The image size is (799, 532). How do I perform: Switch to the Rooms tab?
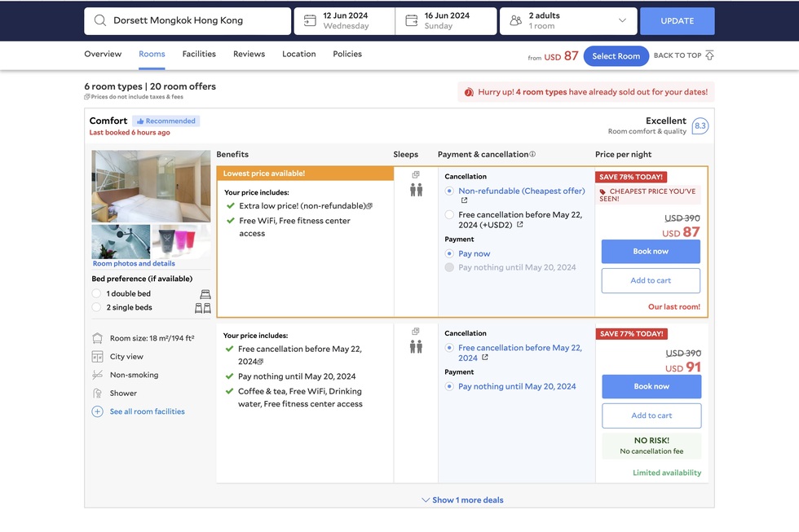click(x=152, y=54)
